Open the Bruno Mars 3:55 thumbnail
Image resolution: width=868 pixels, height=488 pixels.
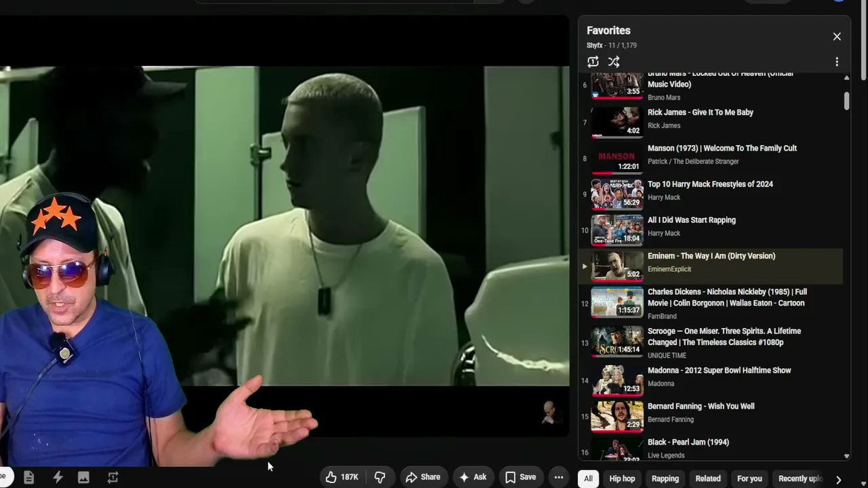[x=617, y=86]
